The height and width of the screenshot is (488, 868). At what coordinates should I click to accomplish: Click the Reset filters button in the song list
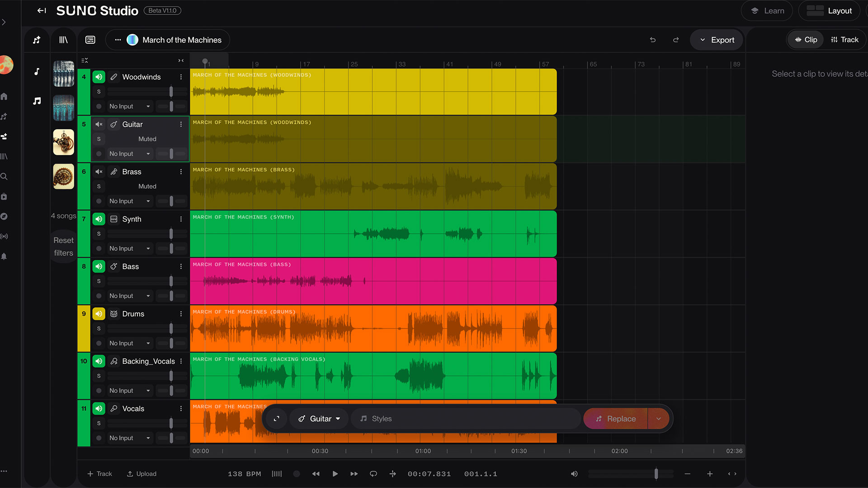[63, 246]
